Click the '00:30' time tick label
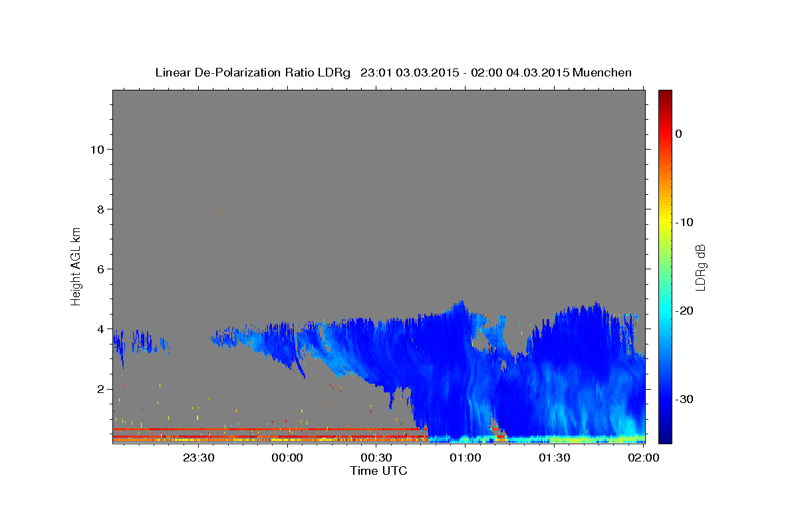 (376, 458)
